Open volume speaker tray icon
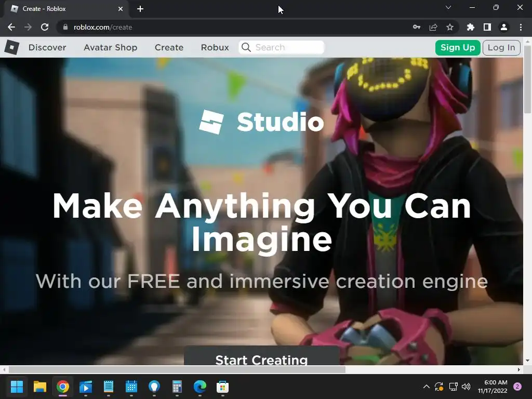The height and width of the screenshot is (399, 532). tap(466, 387)
